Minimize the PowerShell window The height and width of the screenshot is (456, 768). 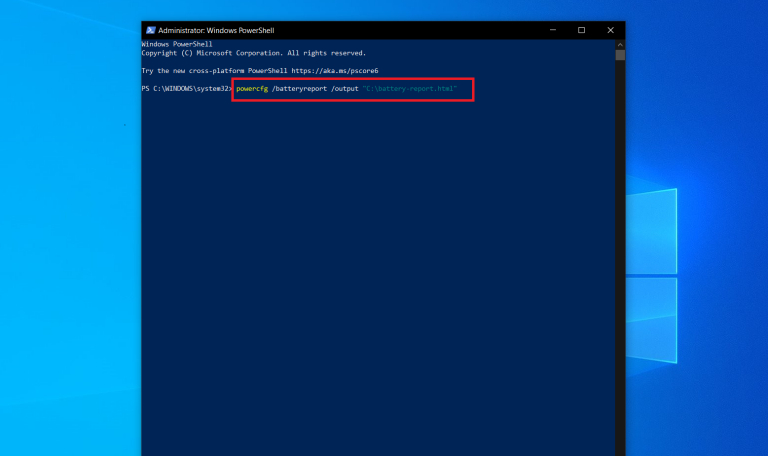point(553,30)
